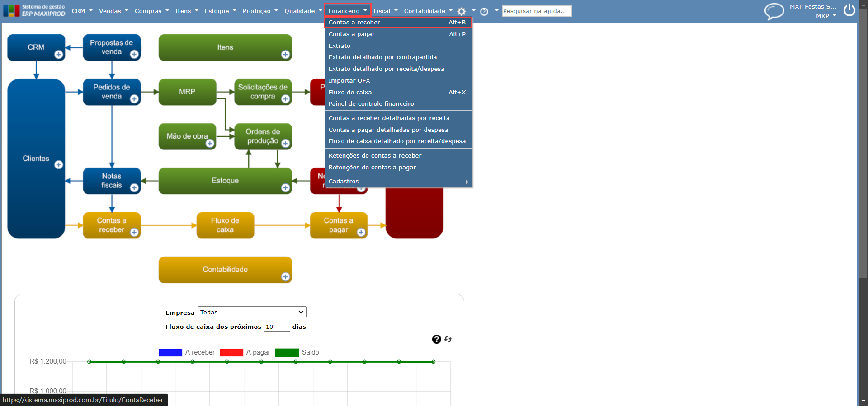868x406 pixels.
Task: Select Contas a receber from the Financeiro menu
Action: [x=398, y=22]
